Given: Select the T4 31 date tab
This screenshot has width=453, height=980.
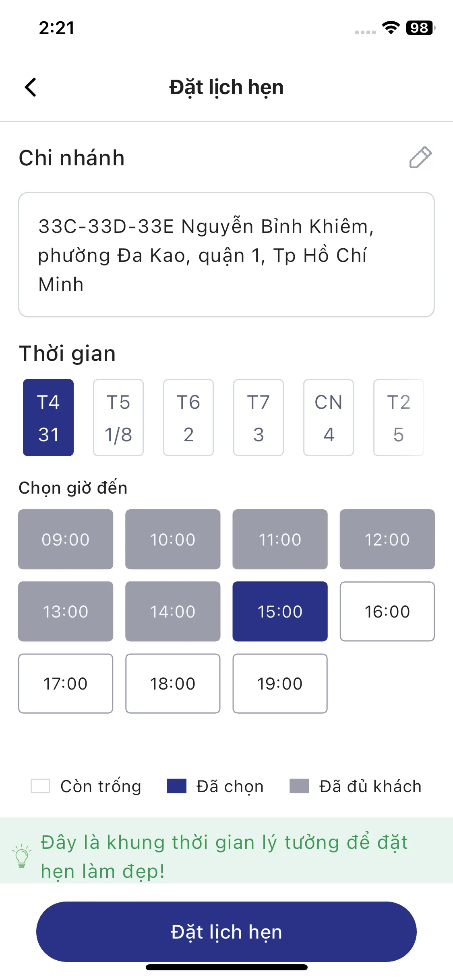Looking at the screenshot, I should (x=48, y=418).
